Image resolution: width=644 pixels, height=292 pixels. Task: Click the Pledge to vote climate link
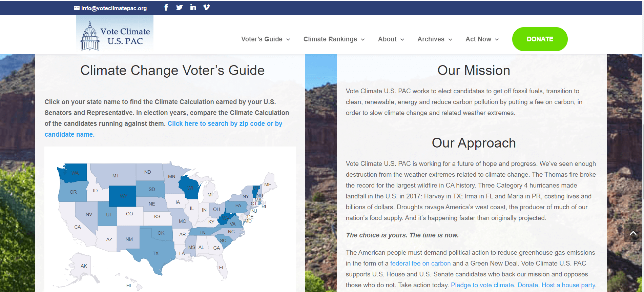482,285
